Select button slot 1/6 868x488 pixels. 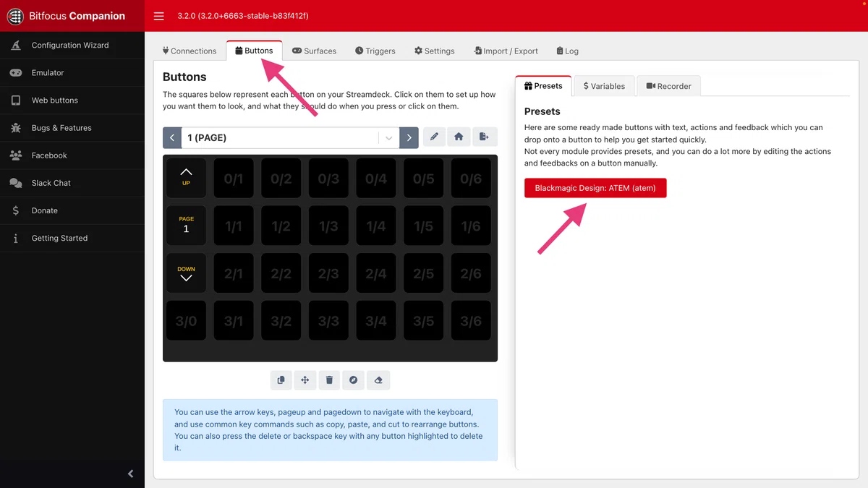pyautogui.click(x=471, y=225)
